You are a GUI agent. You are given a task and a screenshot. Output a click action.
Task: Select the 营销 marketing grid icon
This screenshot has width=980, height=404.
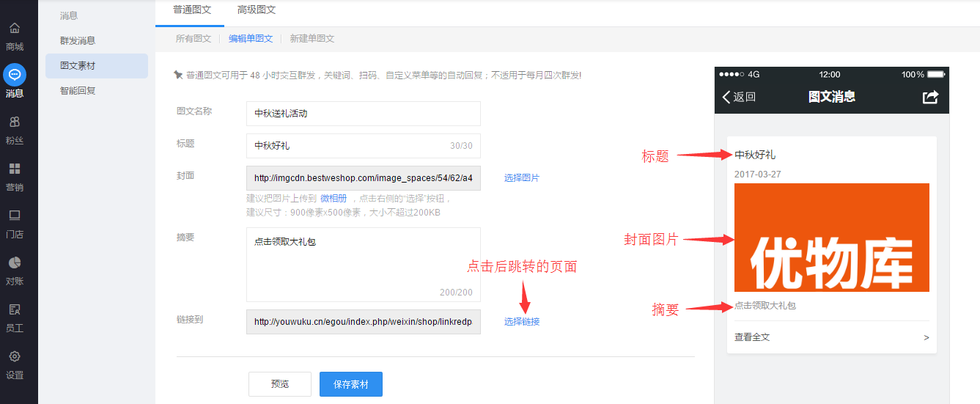[15, 169]
